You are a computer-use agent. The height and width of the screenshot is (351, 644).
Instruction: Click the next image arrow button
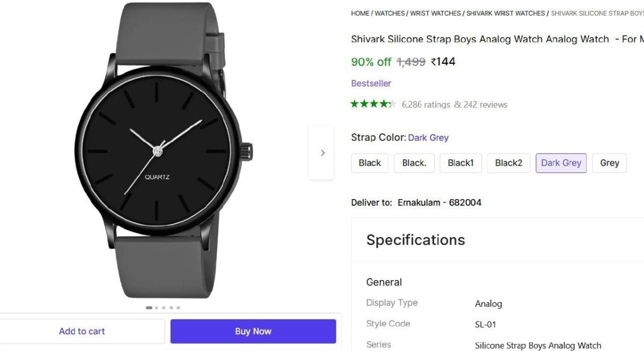coord(322,153)
